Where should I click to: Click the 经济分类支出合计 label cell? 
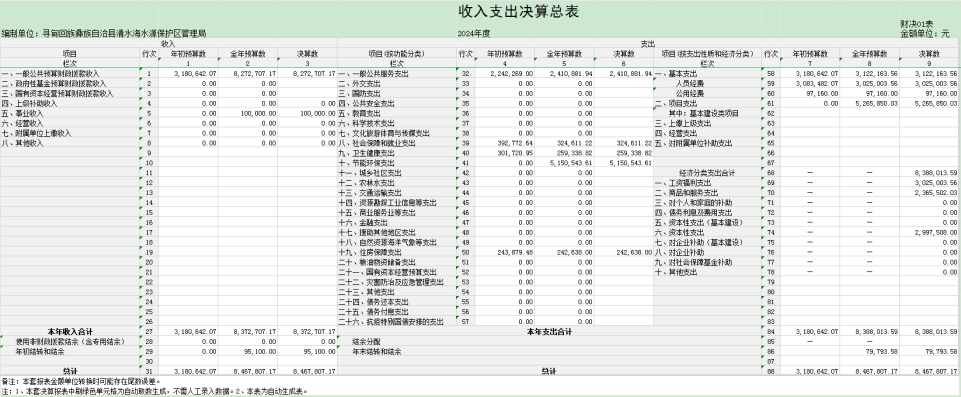707,173
